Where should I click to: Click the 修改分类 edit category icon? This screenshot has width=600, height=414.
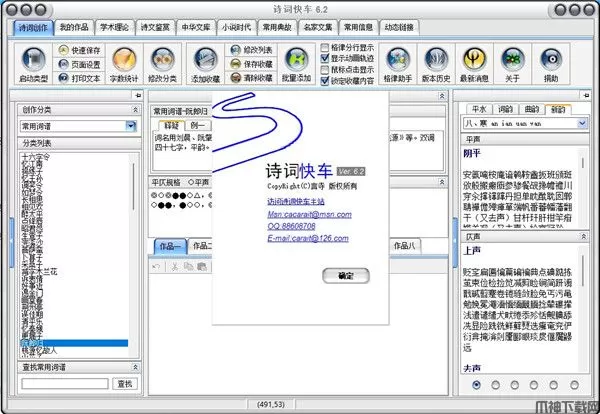point(163,59)
